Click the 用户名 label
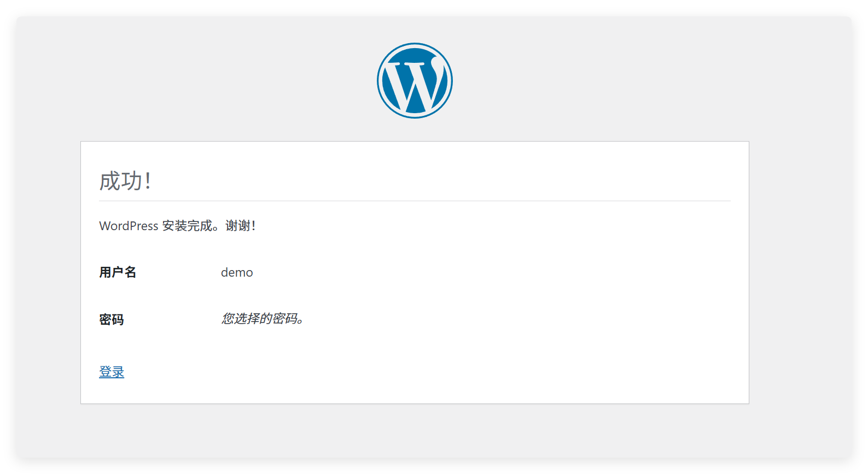Viewport: 868px width, 474px height. [118, 272]
